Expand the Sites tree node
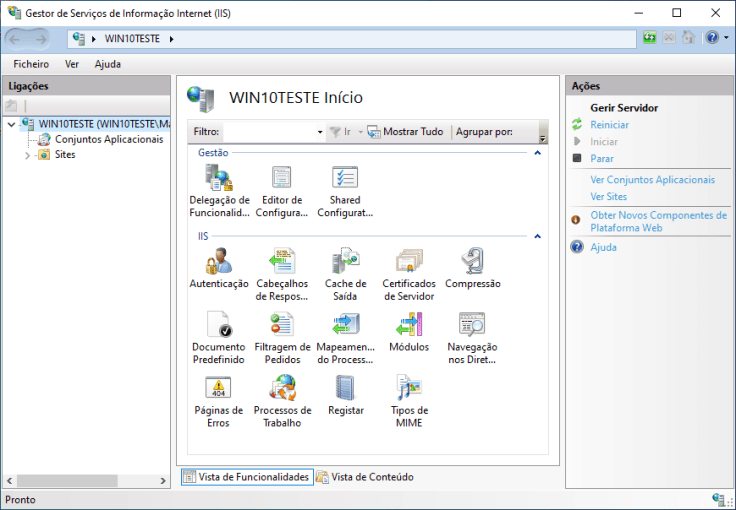 point(27,155)
